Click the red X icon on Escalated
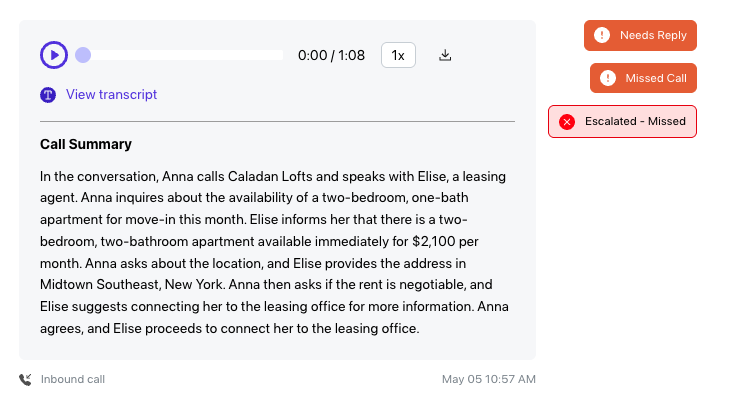Viewport: 751px width, 400px height. tap(567, 122)
